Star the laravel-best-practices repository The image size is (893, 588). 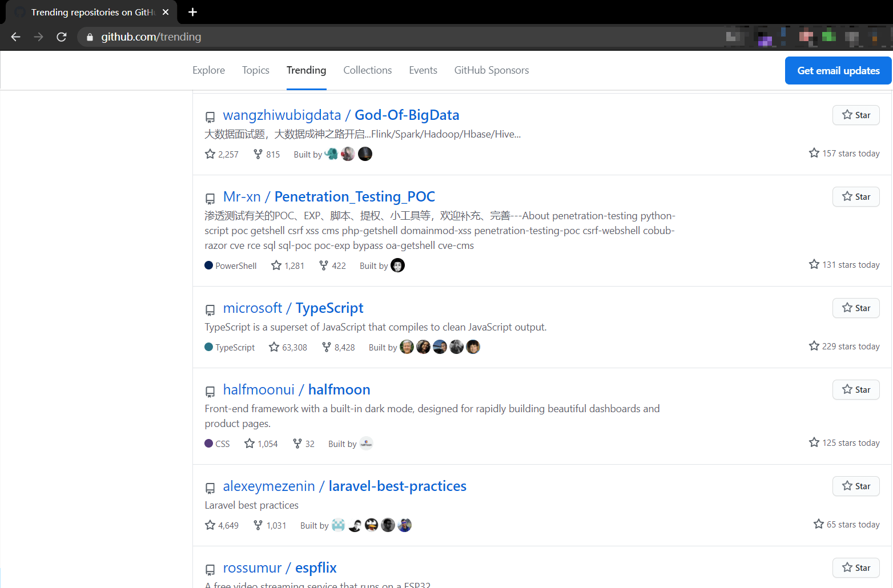855,486
